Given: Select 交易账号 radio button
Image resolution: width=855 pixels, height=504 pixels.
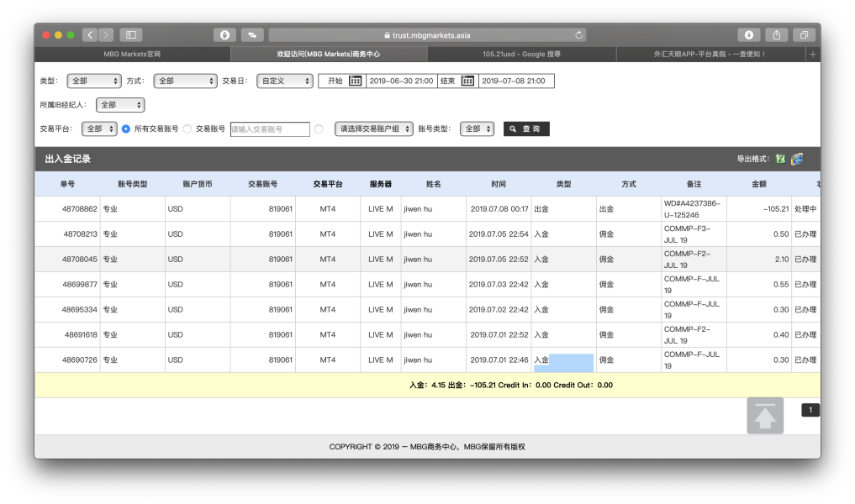Looking at the screenshot, I should point(187,129).
